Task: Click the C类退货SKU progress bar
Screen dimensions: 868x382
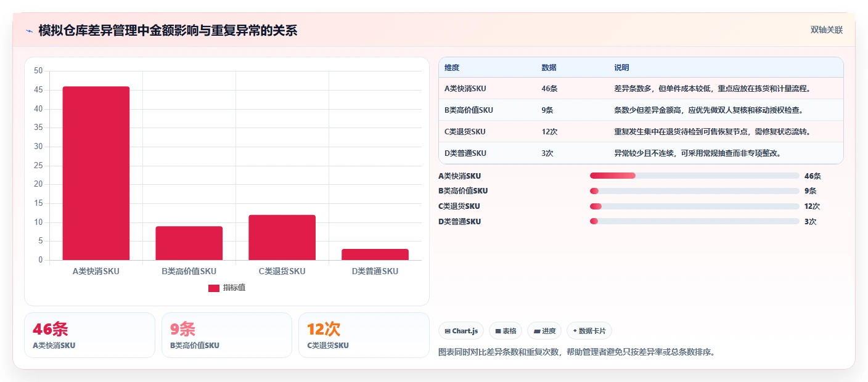Action: pos(694,206)
